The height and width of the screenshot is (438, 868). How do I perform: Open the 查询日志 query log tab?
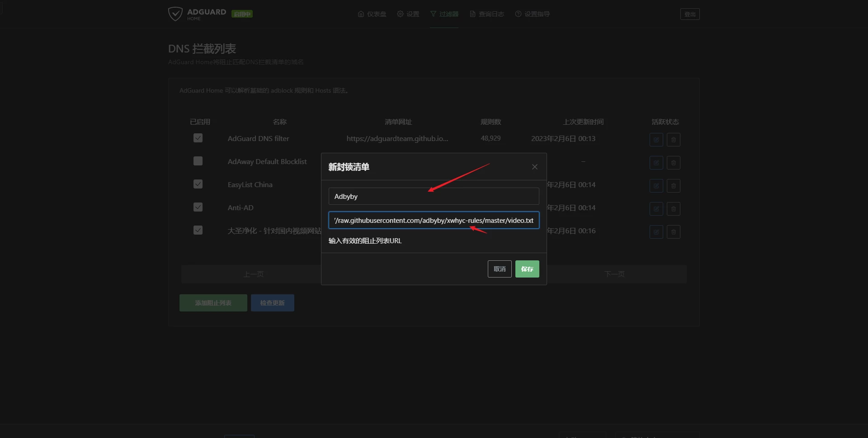pos(487,14)
